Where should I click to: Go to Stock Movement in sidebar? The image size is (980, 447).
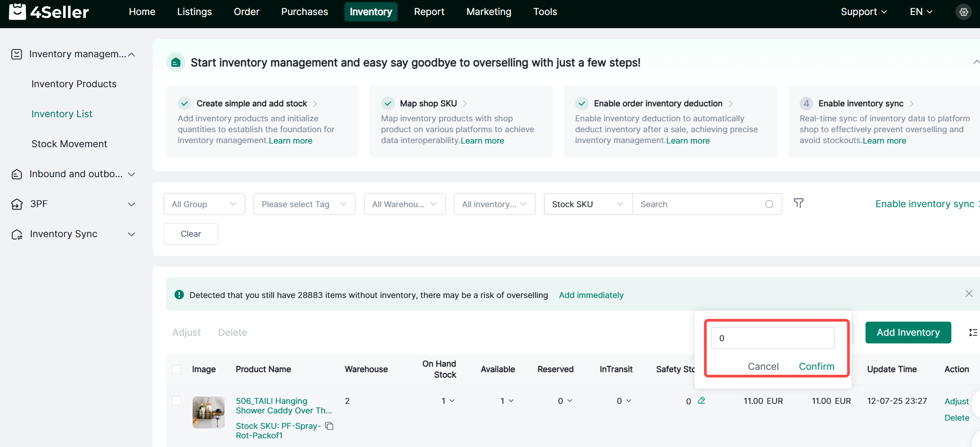click(x=69, y=144)
